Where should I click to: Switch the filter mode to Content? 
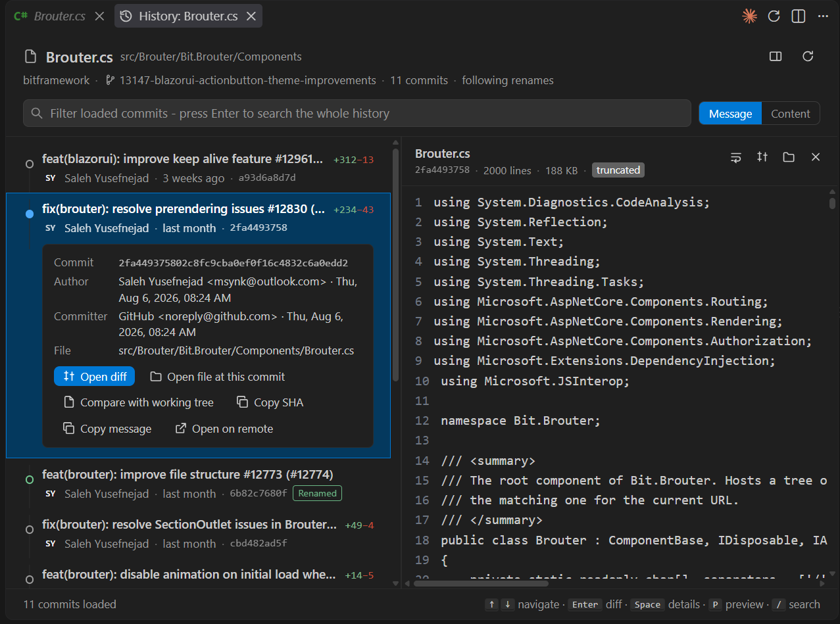point(791,113)
